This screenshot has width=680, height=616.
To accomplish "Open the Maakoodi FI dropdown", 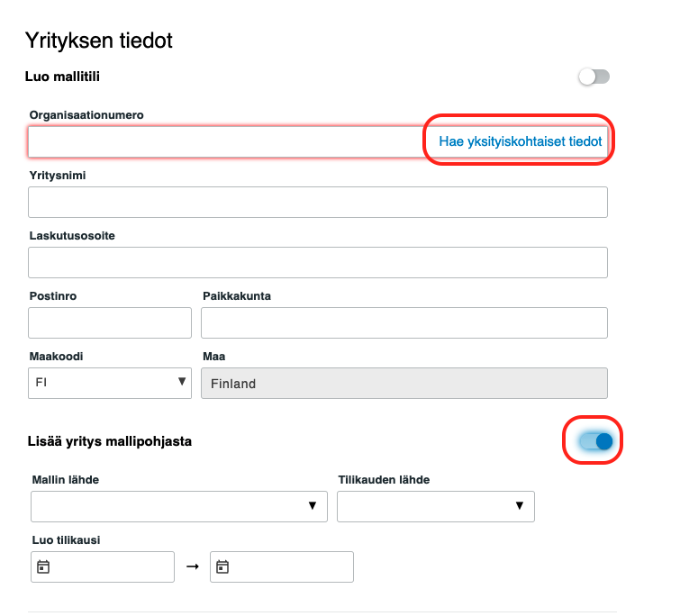I will coord(110,383).
